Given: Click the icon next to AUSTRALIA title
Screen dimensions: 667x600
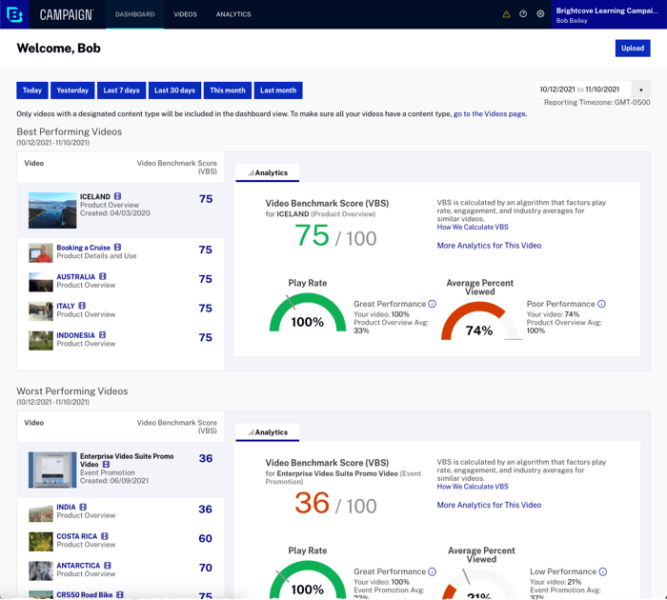Looking at the screenshot, I should tap(105, 277).
